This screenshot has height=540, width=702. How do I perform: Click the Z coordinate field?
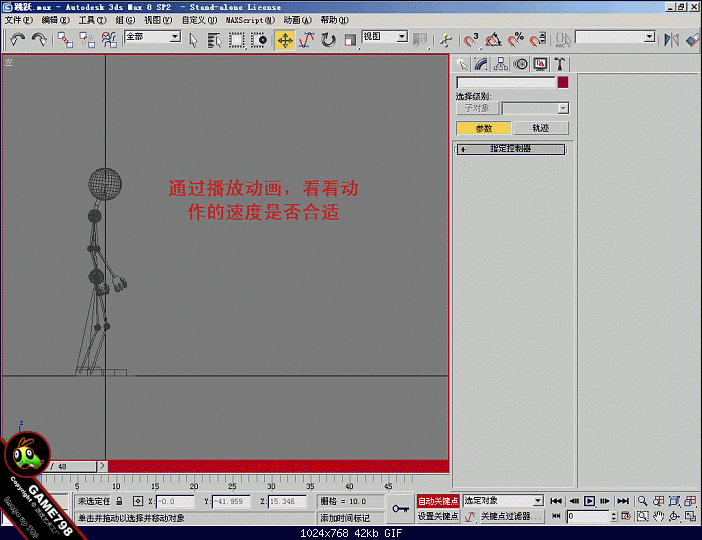point(287,501)
